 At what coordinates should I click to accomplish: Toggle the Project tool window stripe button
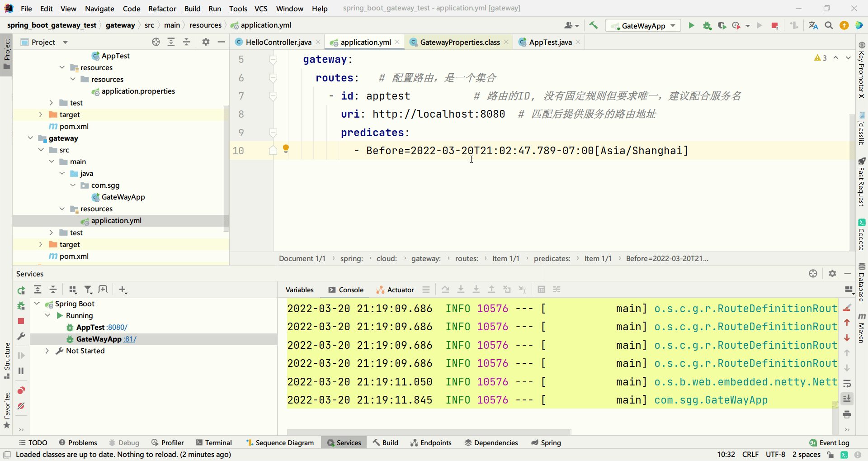tap(7, 54)
